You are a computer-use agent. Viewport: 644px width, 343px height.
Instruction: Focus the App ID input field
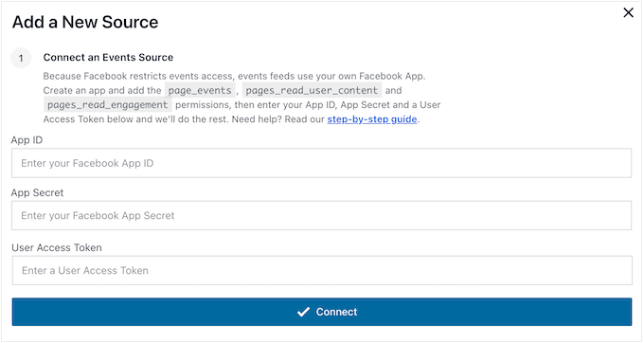[x=321, y=163]
